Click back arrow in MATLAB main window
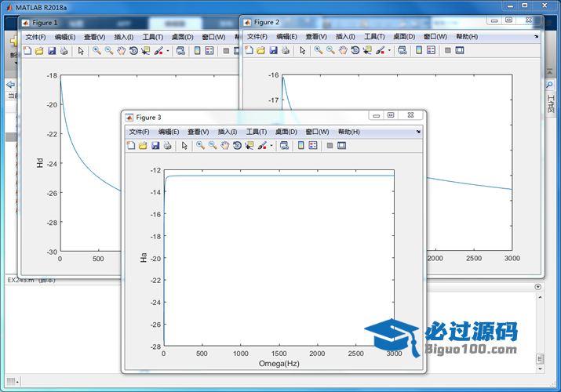 click(11, 85)
